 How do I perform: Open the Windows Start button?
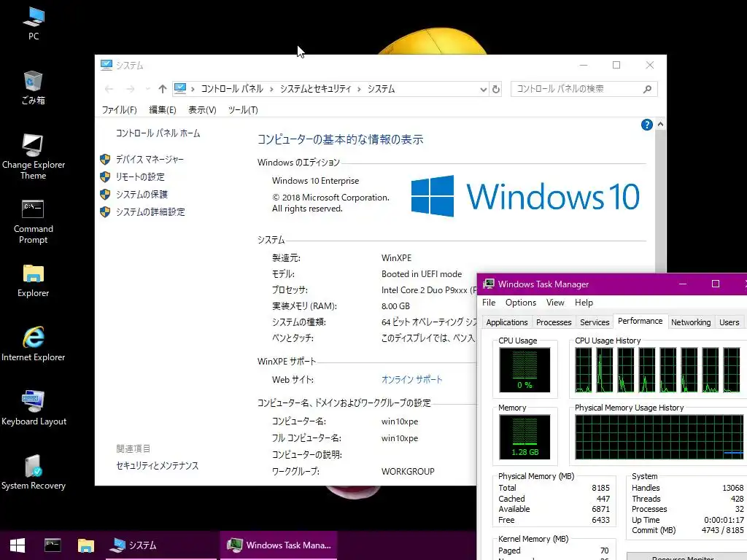pos(18,545)
